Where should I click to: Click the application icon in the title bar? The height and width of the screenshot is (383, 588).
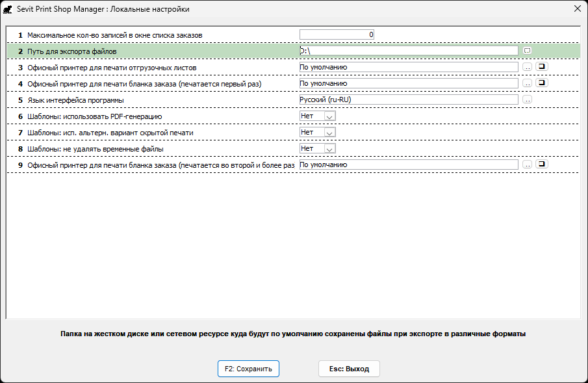tap(8, 9)
